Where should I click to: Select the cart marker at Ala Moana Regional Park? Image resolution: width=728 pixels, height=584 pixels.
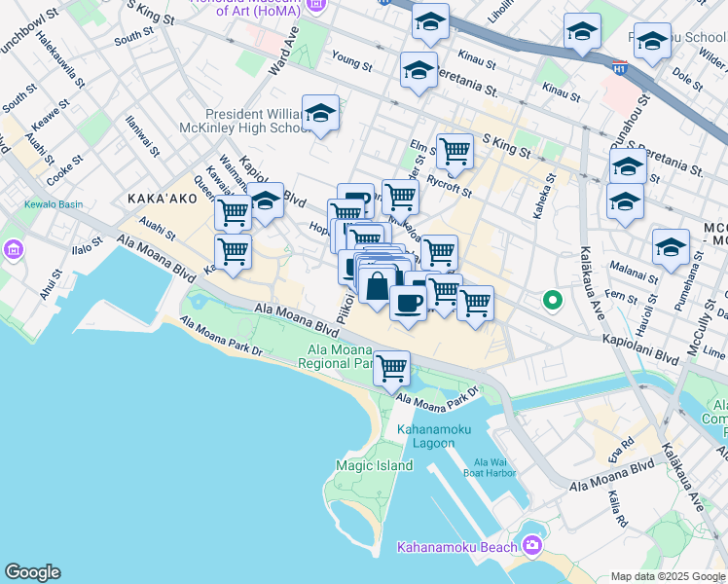tap(392, 370)
